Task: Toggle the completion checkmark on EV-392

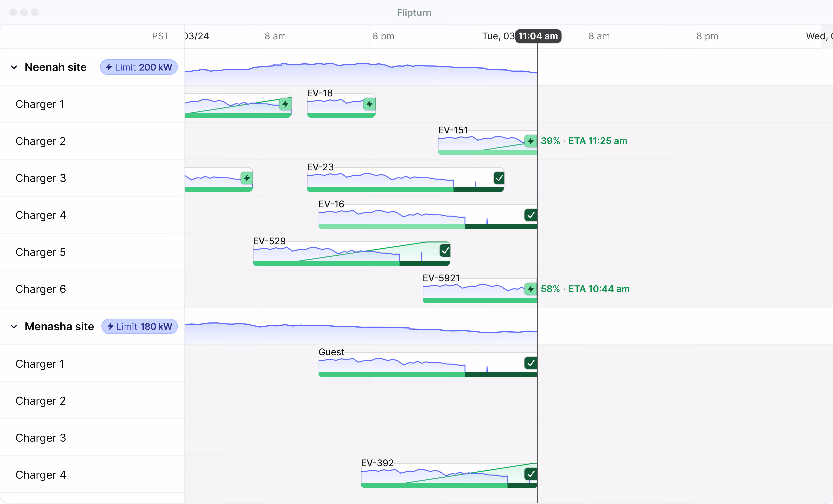Action: (x=531, y=474)
